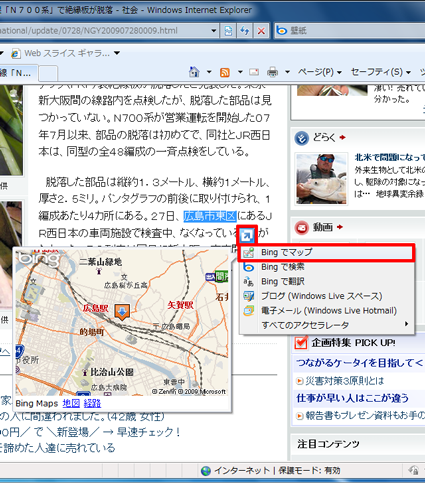425x483 pixels.
Task: Open the セーフティ(S) menu
Action: coord(381,72)
